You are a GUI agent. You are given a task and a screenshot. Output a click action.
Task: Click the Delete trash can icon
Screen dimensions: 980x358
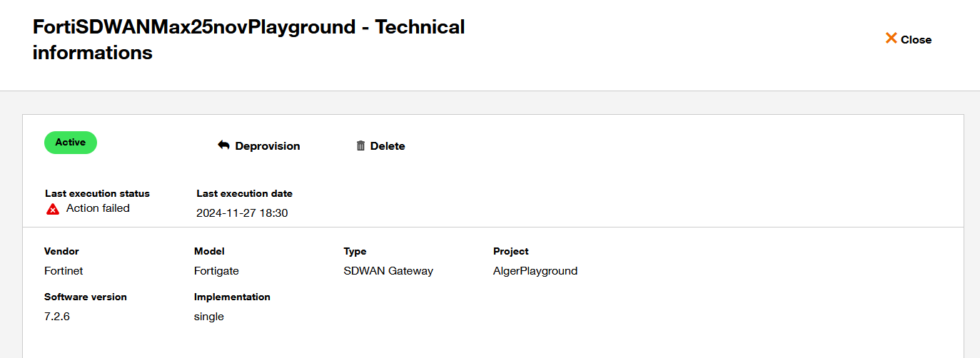(x=360, y=146)
